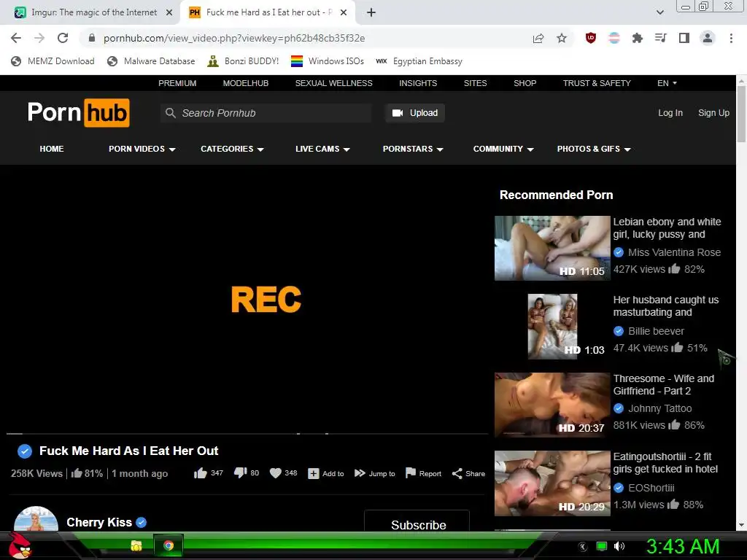Open the Modelhub top link
This screenshot has height=560, width=747.
click(246, 83)
